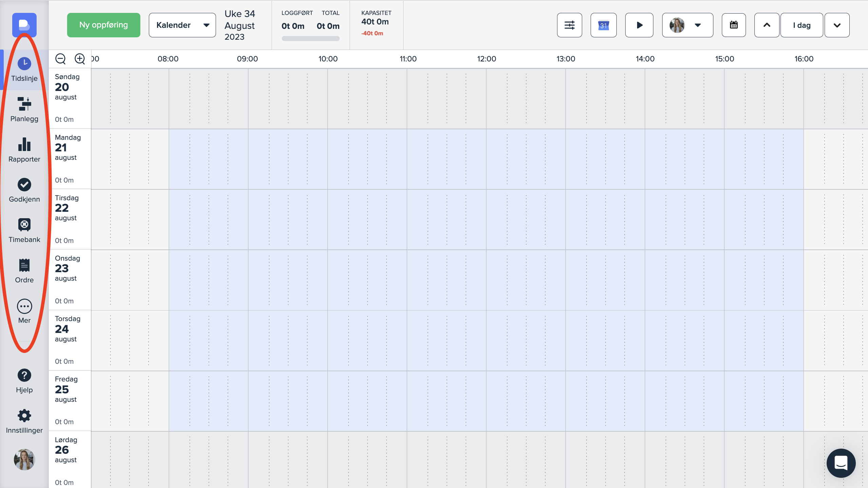Viewport: 868px width, 488px height.
Task: Open the filter settings sliders button
Action: [x=569, y=25]
